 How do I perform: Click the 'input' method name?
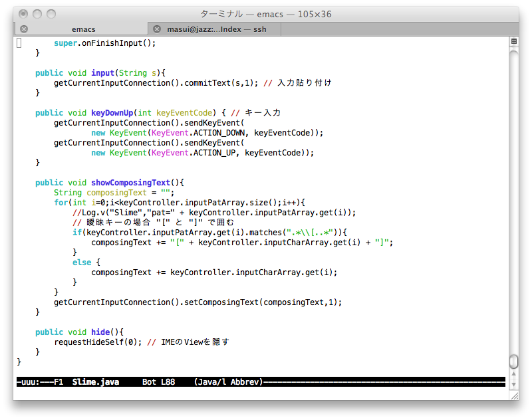103,73
